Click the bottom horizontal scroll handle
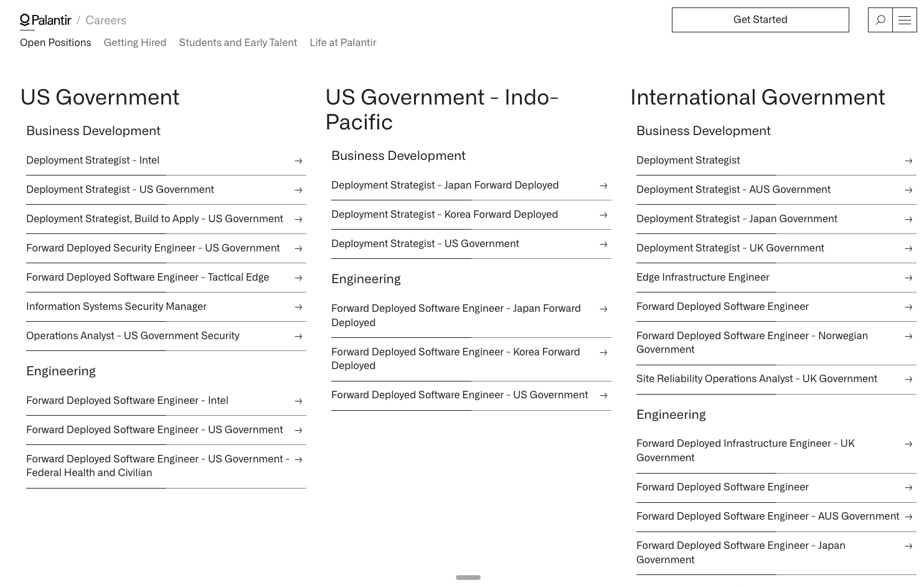Image resolution: width=924 pixels, height=585 pixels. click(468, 578)
